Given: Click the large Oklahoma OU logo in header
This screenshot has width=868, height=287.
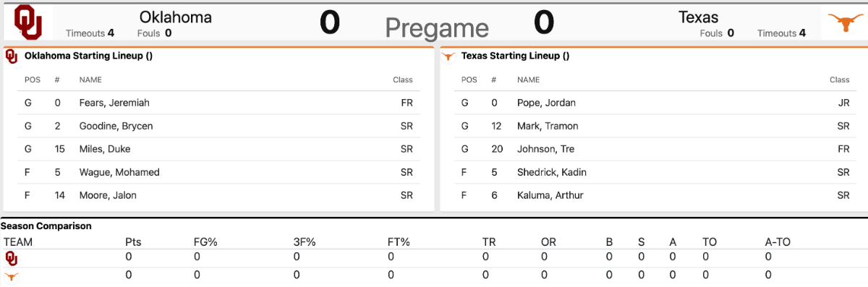Looking at the screenshot, I should coord(27,22).
